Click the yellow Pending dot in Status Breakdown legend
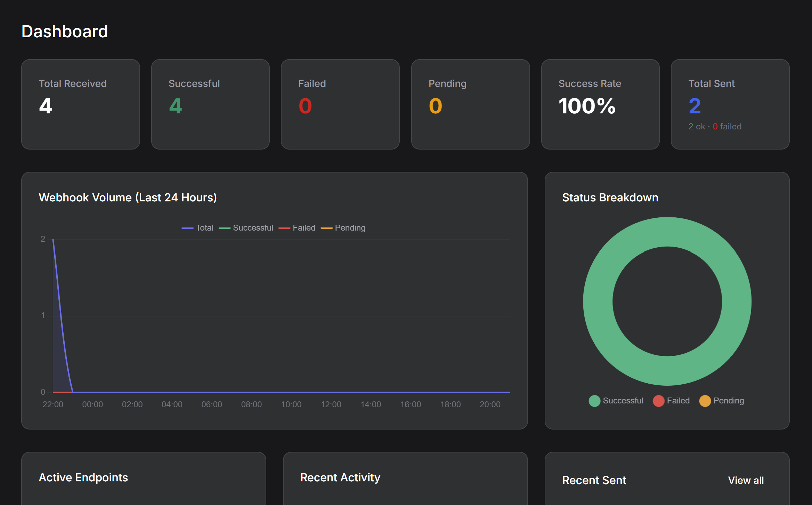The width and height of the screenshot is (812, 505). point(705,401)
